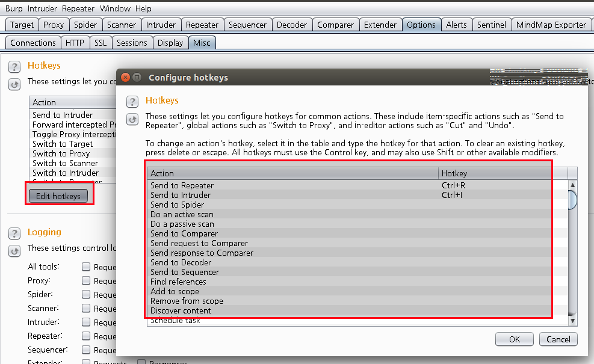Enable Proxy requests logging checkbox

pyautogui.click(x=86, y=280)
